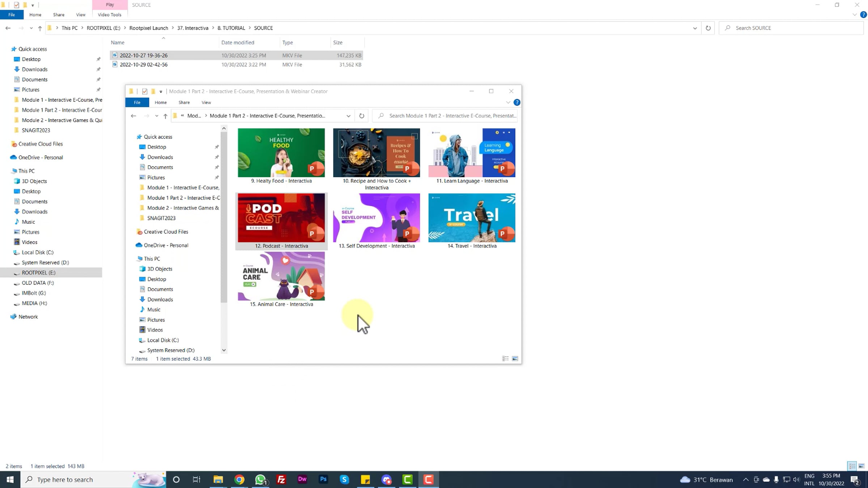Switch to large icons view in the front window status bar

[515, 359]
